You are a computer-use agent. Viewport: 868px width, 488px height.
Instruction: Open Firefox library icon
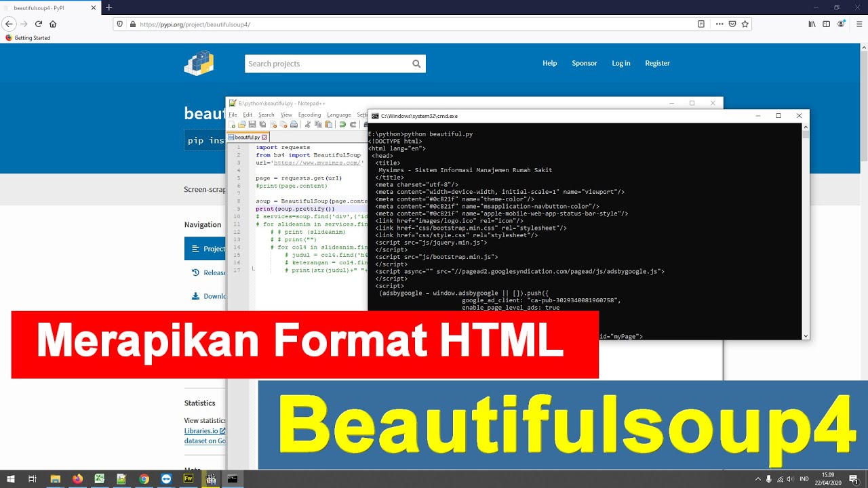812,24
